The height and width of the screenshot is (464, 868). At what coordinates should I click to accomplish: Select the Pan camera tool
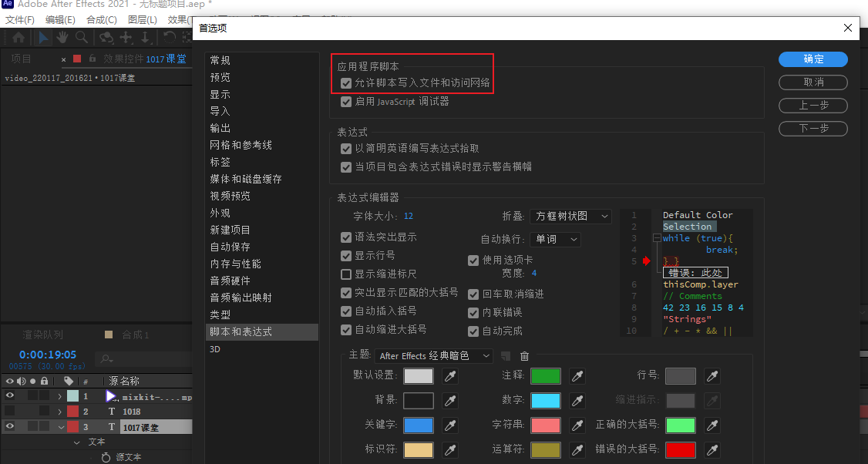pyautogui.click(x=126, y=38)
